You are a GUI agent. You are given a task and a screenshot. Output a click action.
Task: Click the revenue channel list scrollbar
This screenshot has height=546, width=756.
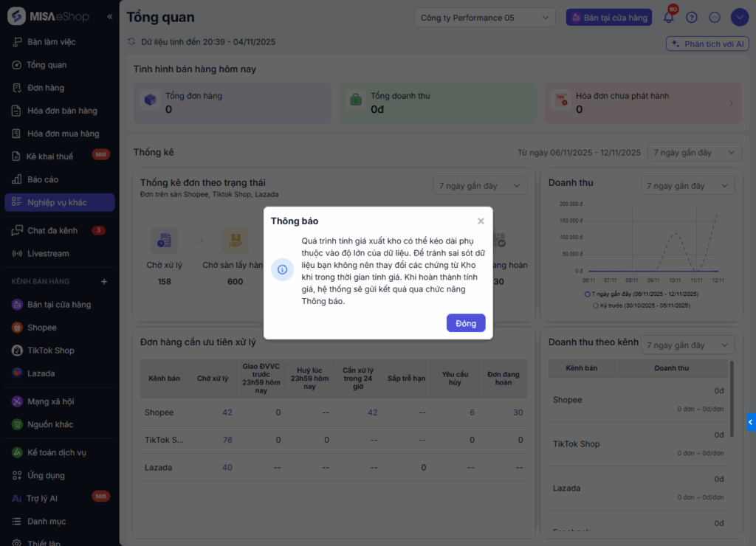coord(732,398)
